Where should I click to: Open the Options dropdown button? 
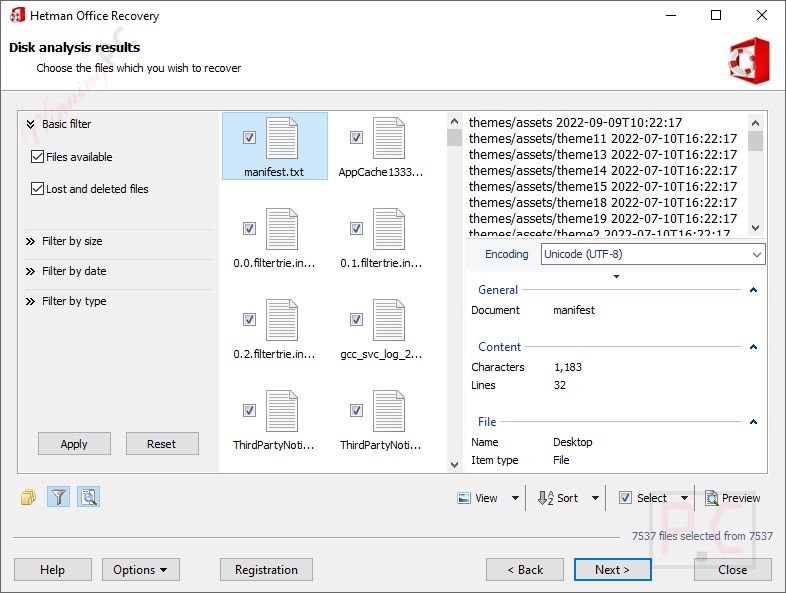tap(141, 569)
